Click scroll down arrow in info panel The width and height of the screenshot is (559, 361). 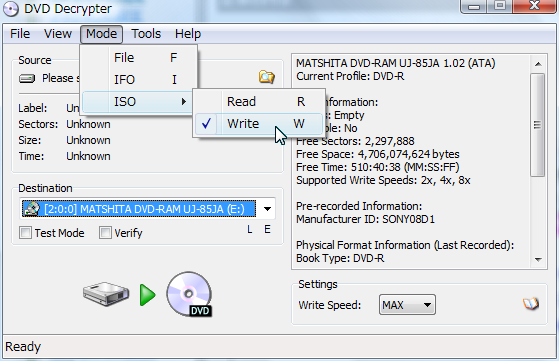(x=538, y=259)
